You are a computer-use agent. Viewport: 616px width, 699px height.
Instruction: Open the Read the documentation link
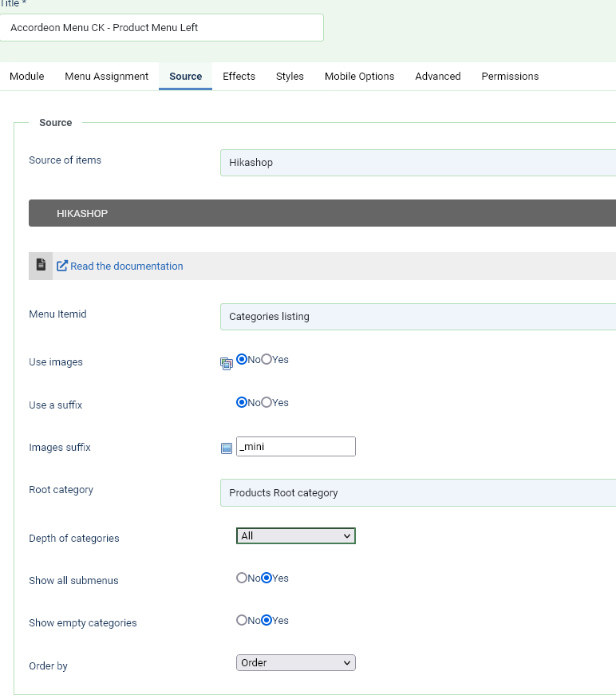(127, 267)
